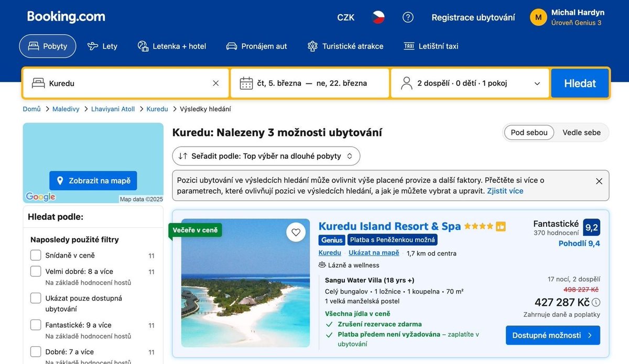This screenshot has width=629, height=364.
Task: Open the help question mark icon
Action: tap(408, 17)
